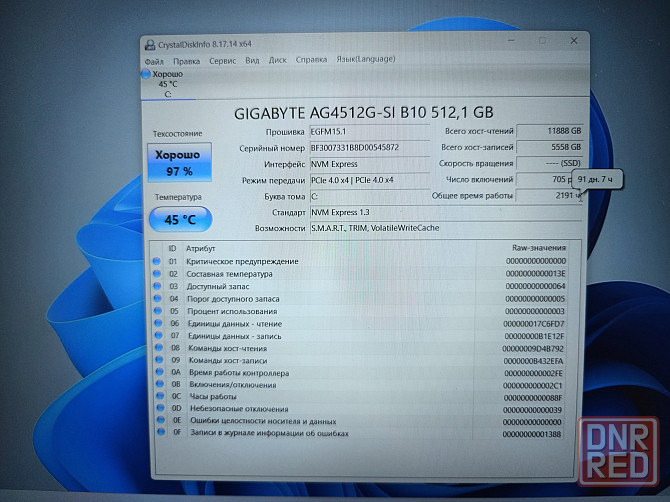Close the CrystalDiskInfo window
The height and width of the screenshot is (502, 670).
574,41
